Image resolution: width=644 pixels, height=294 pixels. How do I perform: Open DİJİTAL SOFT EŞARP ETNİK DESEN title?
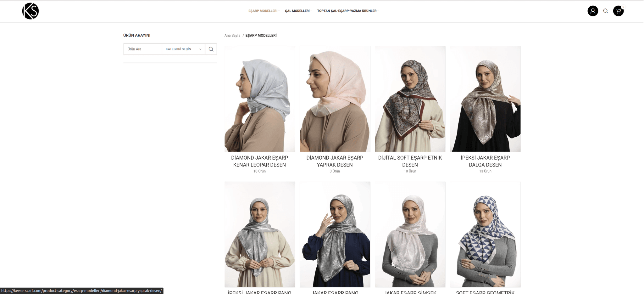(x=410, y=161)
